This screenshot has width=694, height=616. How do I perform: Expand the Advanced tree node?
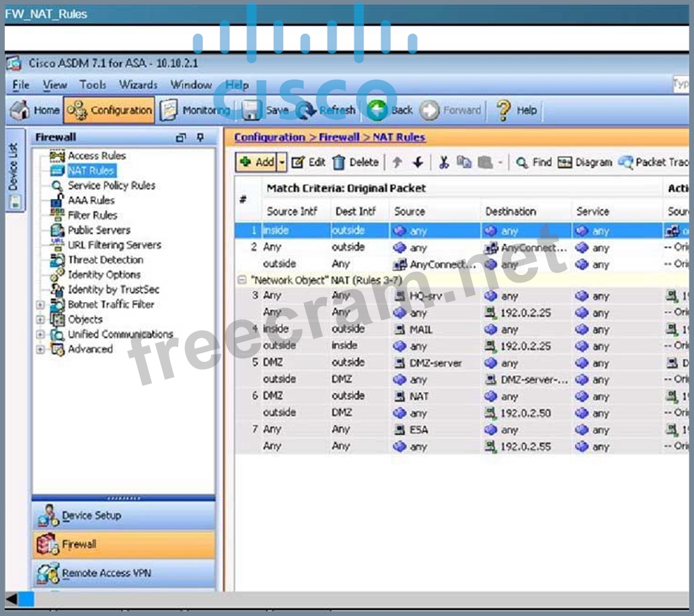(x=40, y=349)
